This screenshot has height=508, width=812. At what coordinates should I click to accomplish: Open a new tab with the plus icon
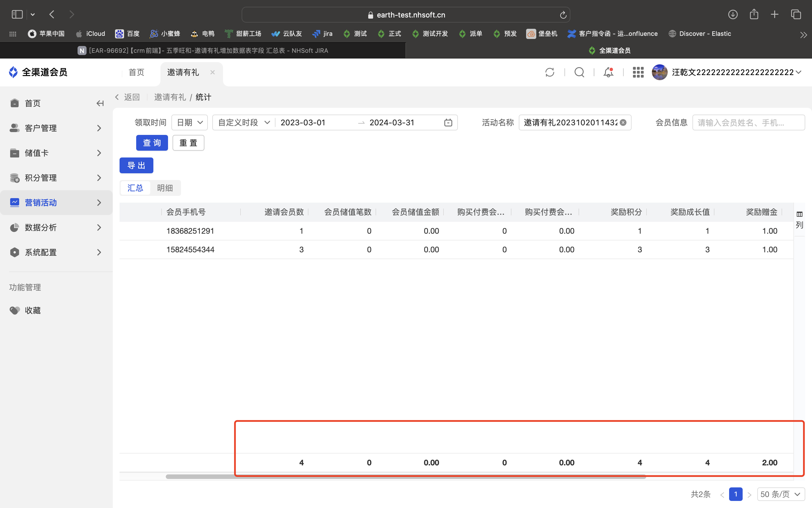[x=775, y=14]
